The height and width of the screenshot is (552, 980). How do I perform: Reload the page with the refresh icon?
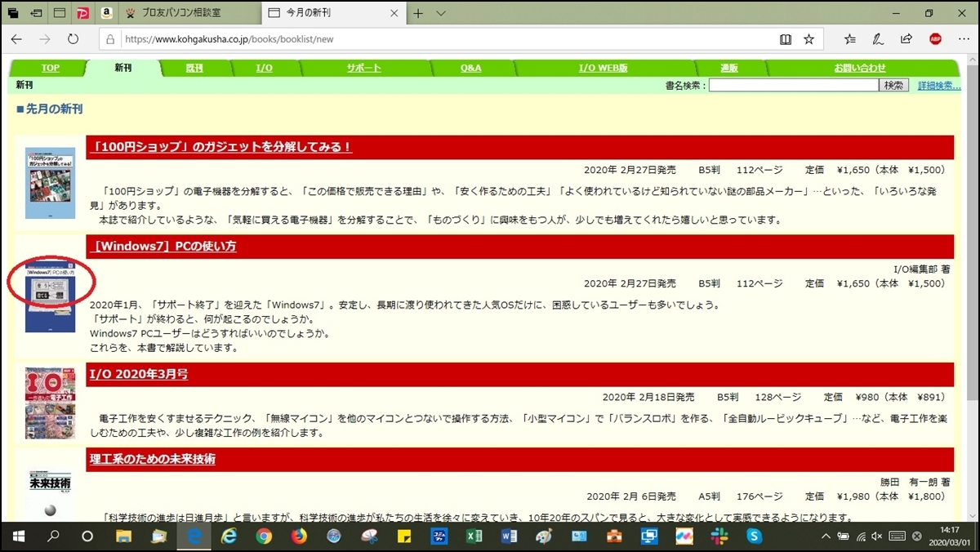pos(73,39)
